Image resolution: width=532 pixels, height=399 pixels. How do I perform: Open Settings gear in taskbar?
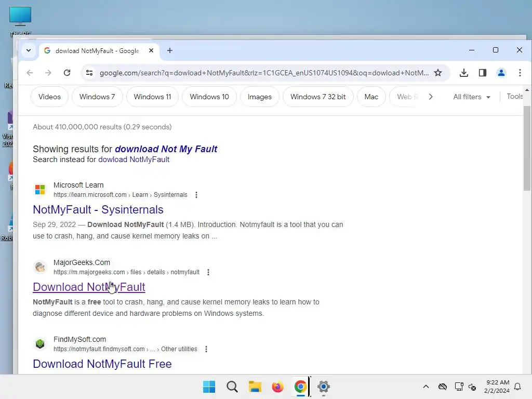click(x=323, y=387)
